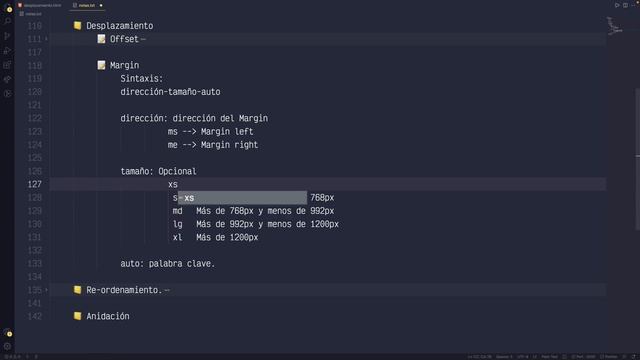The image size is (640, 360).
Task: Click the text 'Sintaxis:'
Action: click(x=141, y=78)
